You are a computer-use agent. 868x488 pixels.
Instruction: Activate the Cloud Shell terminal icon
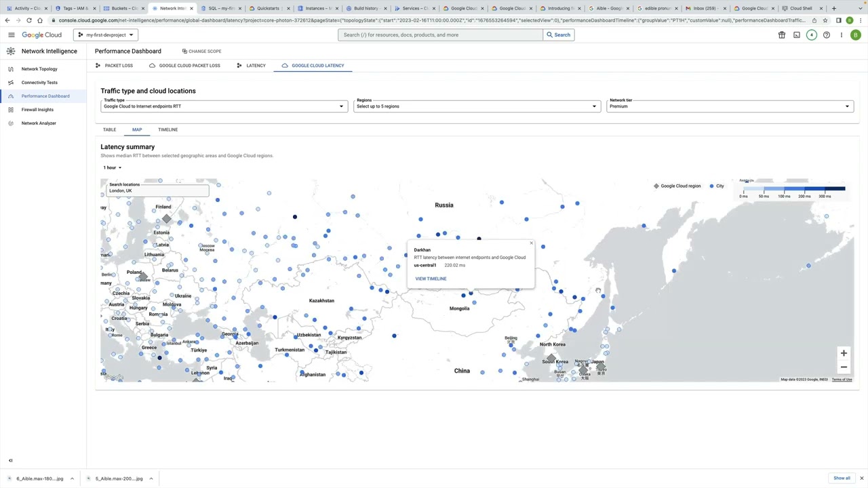point(797,35)
